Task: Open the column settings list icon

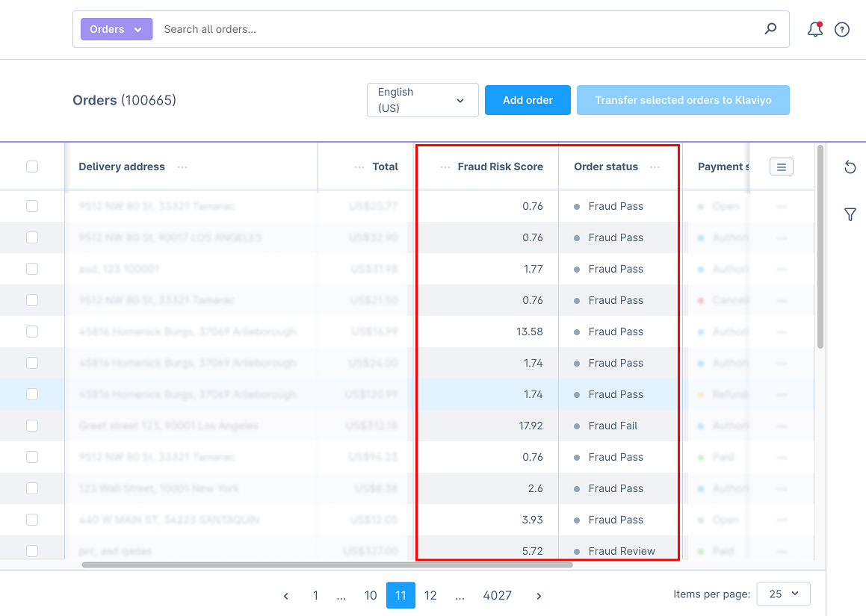Action: coord(781,167)
